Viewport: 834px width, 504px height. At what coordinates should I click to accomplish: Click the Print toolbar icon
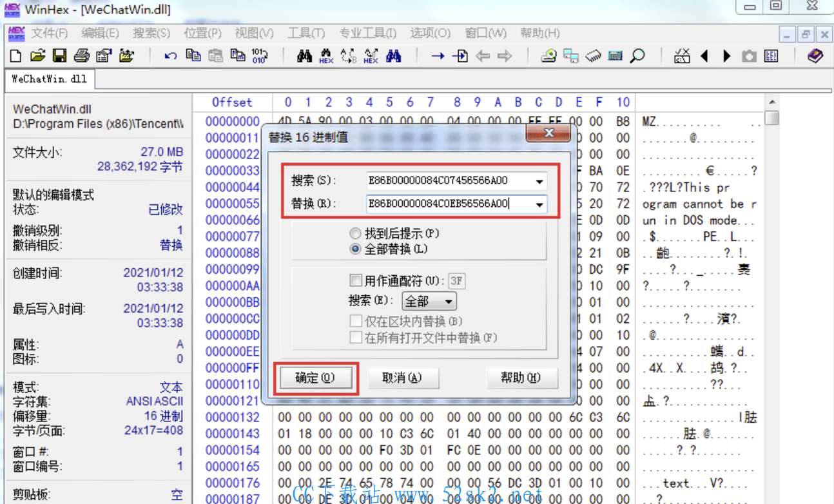[81, 56]
